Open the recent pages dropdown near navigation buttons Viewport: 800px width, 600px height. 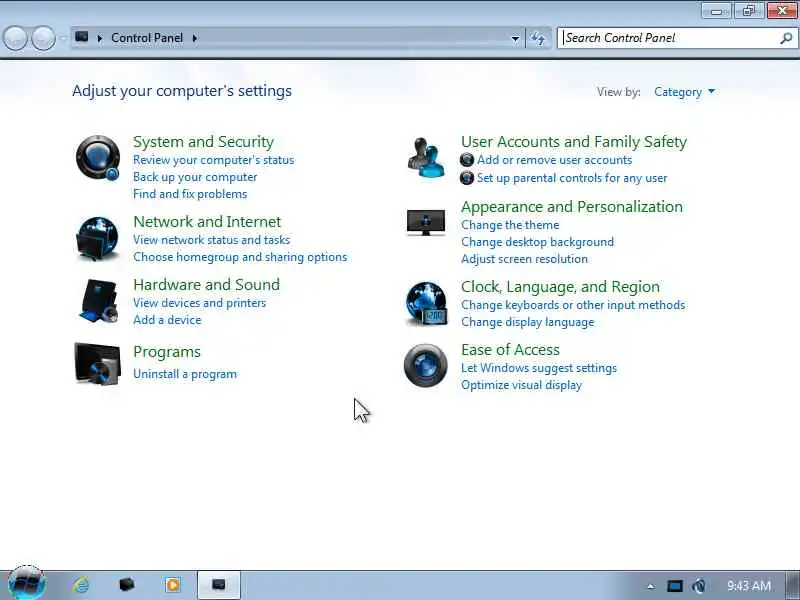[x=63, y=38]
